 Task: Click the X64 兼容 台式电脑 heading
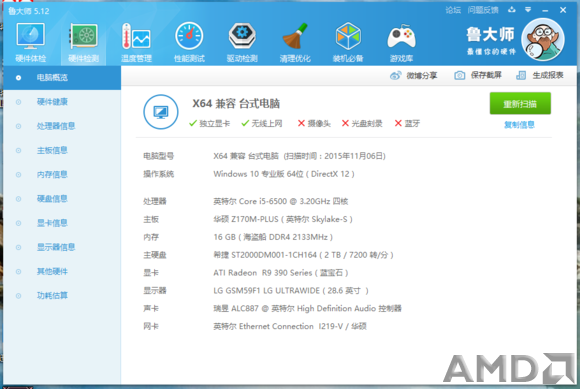click(x=236, y=104)
